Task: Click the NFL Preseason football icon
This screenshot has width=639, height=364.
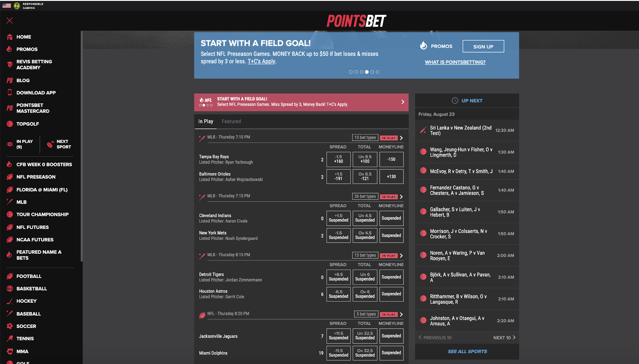Action: (10, 177)
